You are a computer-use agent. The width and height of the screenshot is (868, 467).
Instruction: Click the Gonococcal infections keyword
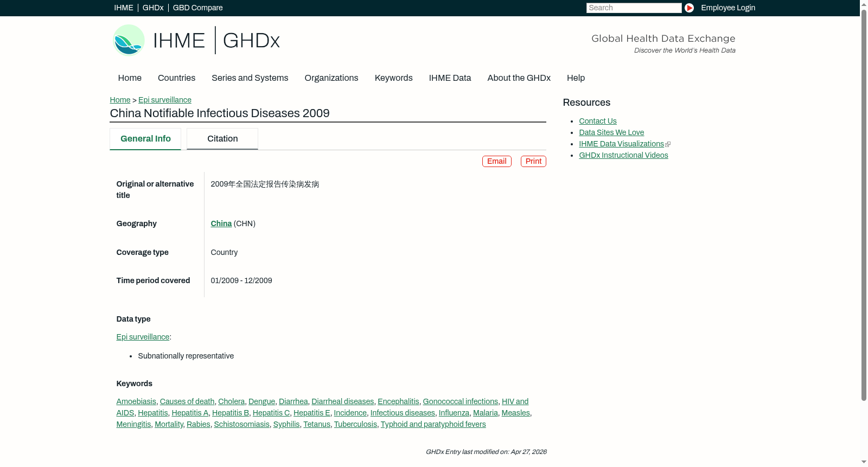click(x=461, y=401)
